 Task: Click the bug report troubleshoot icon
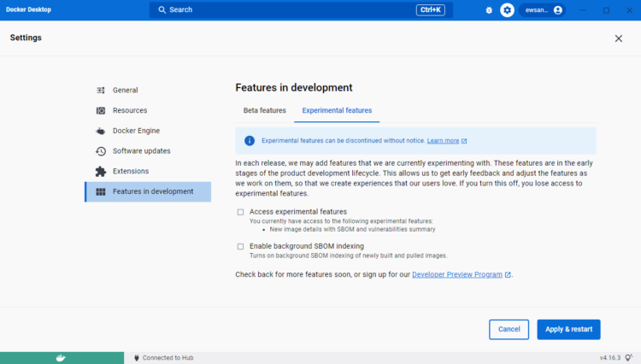489,10
